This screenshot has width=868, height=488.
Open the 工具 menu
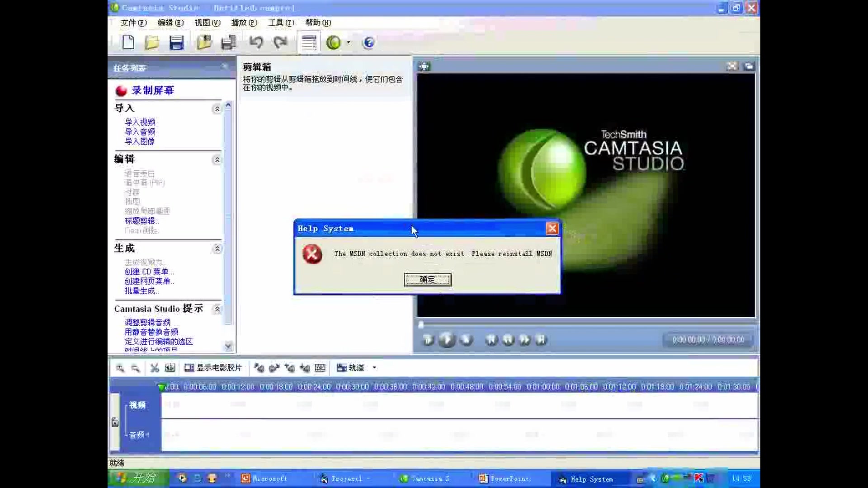pos(280,23)
